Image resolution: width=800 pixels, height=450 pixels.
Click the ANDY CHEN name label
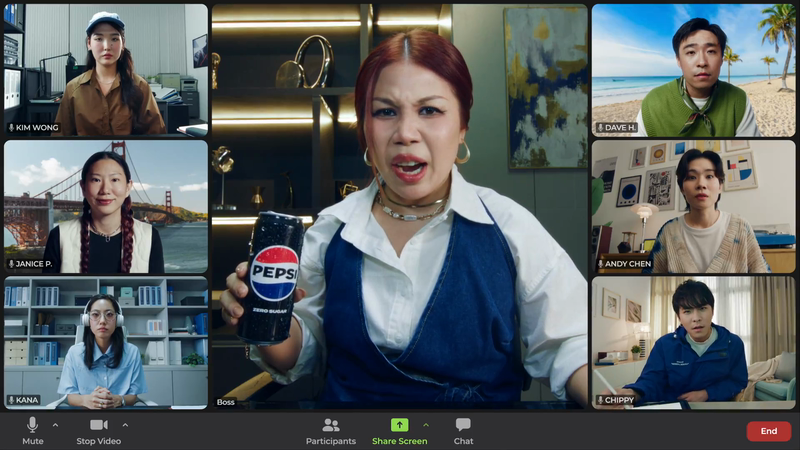point(628,264)
